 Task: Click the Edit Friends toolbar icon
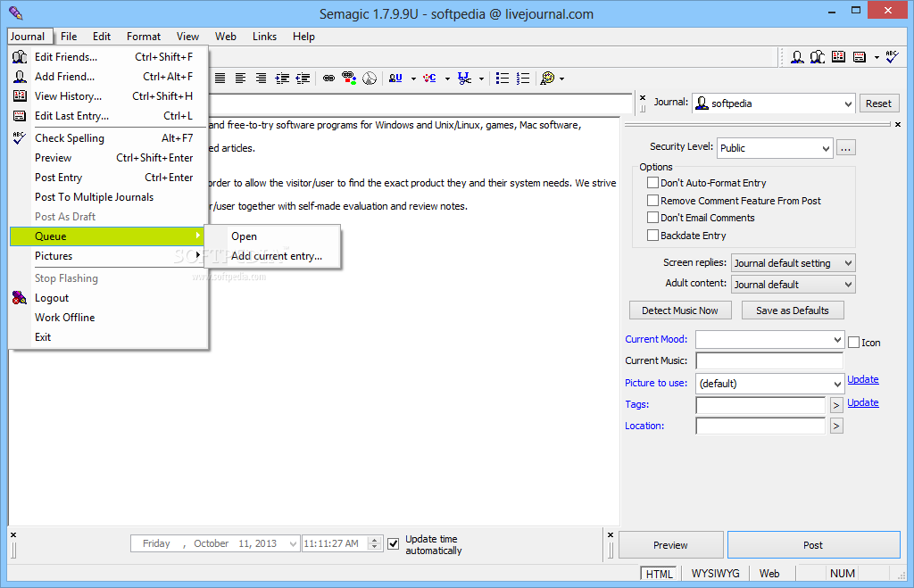tap(818, 57)
